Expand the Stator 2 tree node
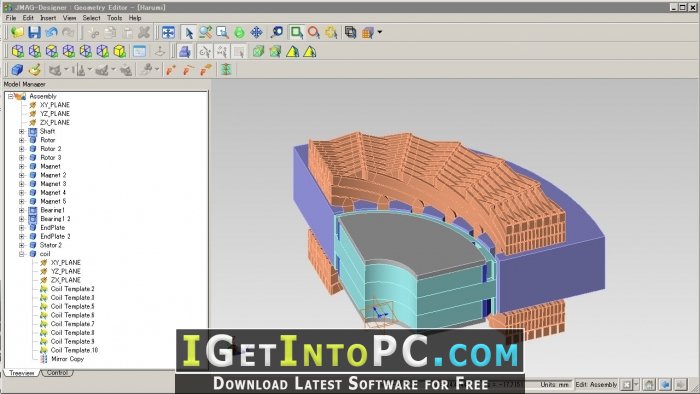700x394 pixels. (x=21, y=245)
